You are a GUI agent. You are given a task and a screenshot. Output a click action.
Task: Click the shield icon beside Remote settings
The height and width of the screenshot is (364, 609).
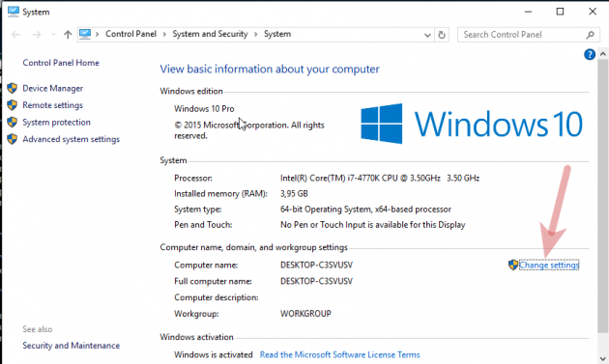click(12, 105)
